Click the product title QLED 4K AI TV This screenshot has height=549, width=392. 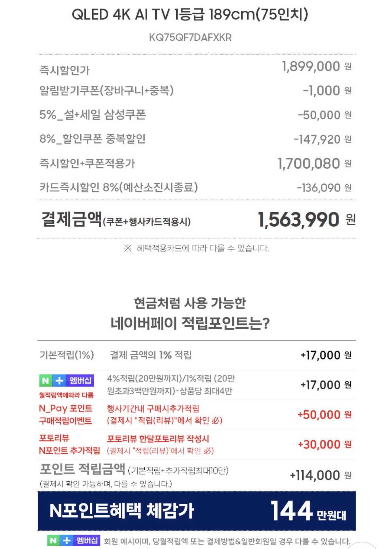tap(190, 15)
